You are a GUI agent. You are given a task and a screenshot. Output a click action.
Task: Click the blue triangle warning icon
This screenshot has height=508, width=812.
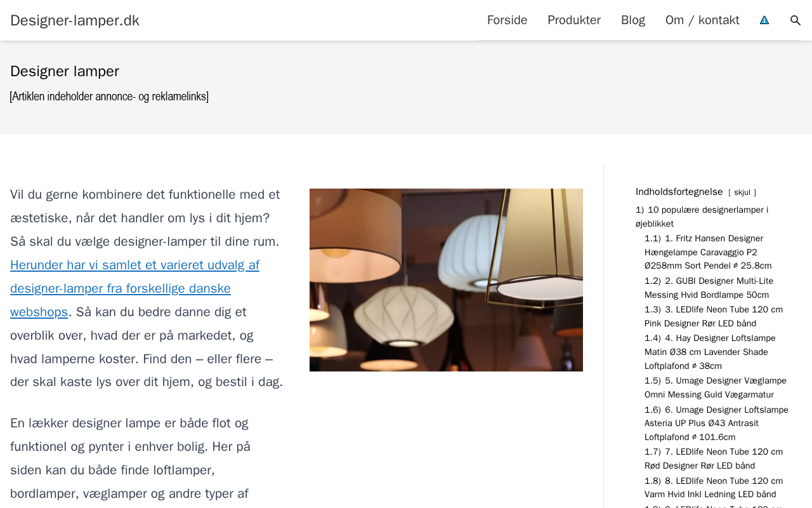(764, 20)
